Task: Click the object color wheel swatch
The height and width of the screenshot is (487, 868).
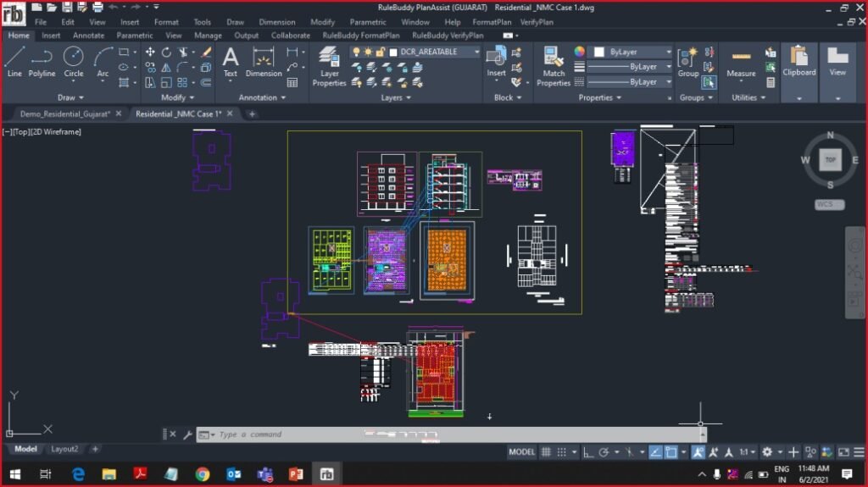Action: (579, 52)
